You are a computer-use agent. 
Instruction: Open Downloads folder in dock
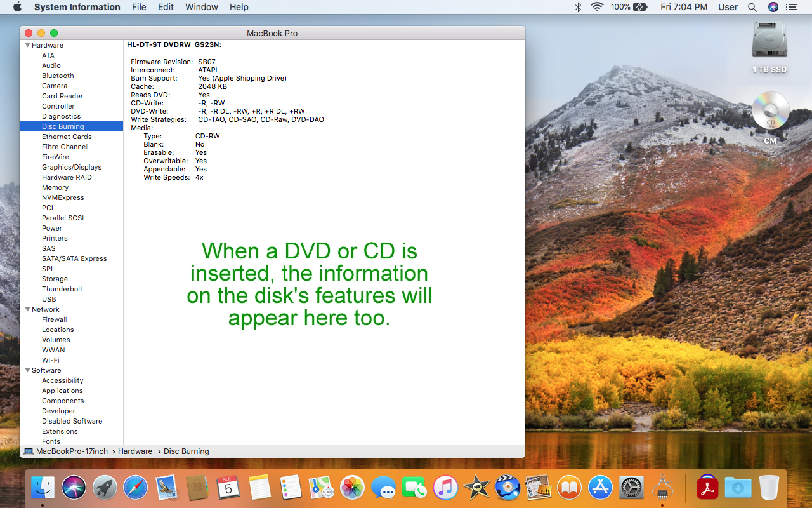[738, 488]
